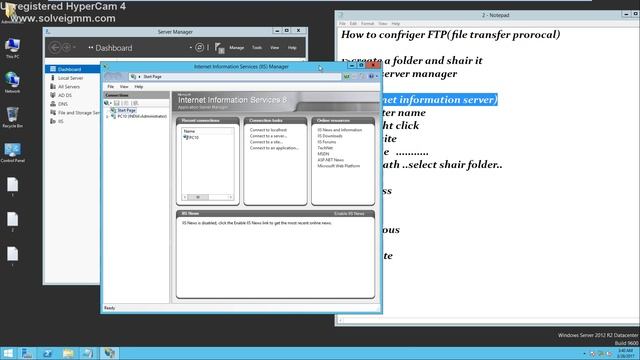Click the Notepad taskbar button
The image size is (640, 360).
pos(89,353)
